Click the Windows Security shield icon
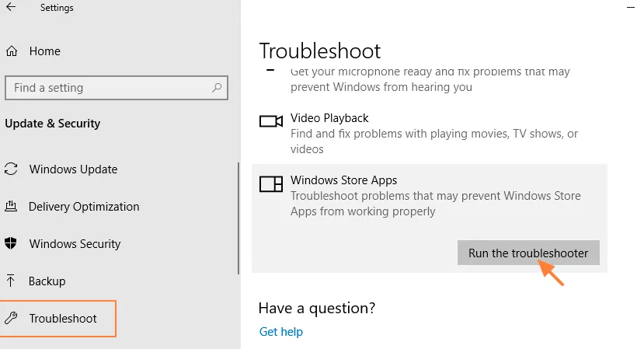The height and width of the screenshot is (349, 644). (11, 243)
